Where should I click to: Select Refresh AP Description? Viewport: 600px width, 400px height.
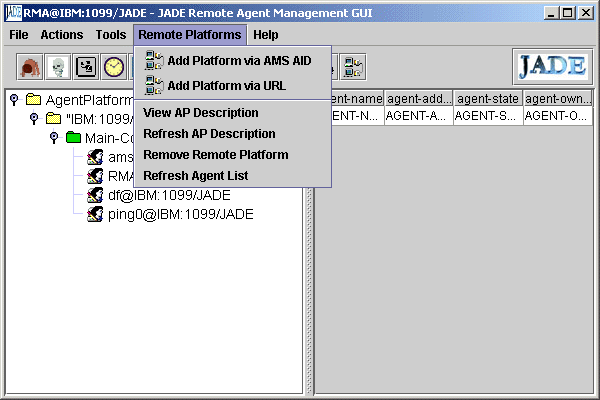[x=232, y=134]
